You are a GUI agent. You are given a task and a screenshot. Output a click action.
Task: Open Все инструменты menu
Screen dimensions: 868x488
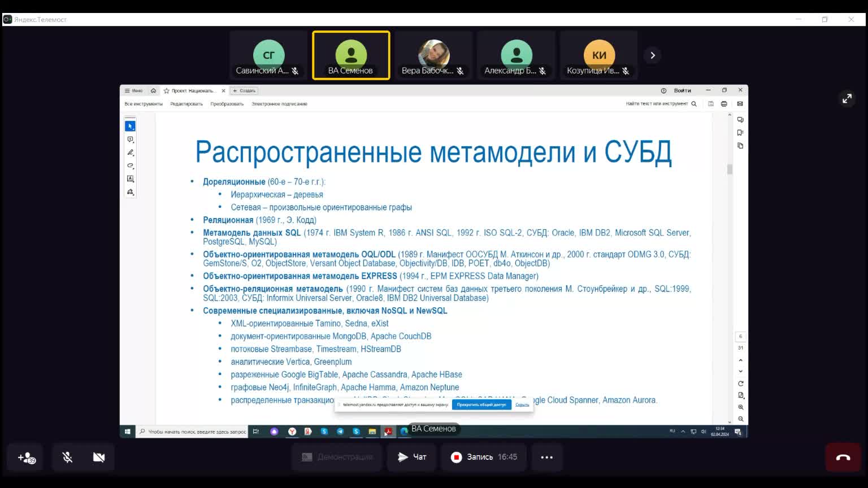tap(144, 104)
